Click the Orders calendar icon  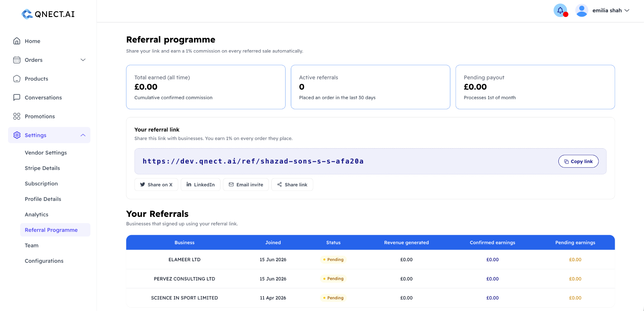(x=17, y=60)
